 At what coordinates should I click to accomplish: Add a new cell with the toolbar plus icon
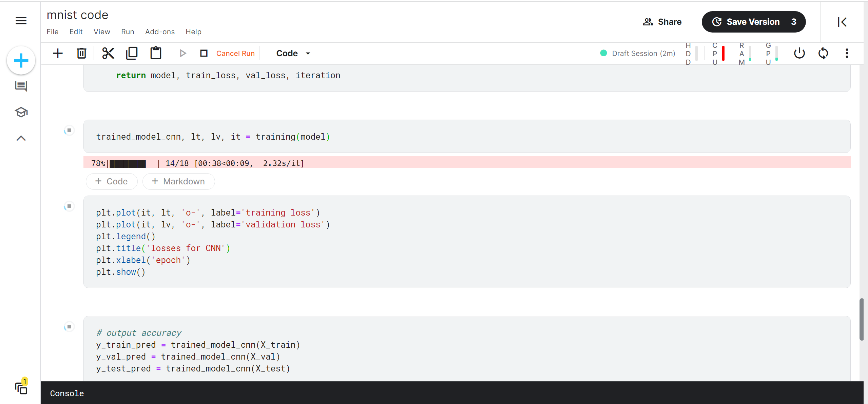pyautogui.click(x=58, y=53)
